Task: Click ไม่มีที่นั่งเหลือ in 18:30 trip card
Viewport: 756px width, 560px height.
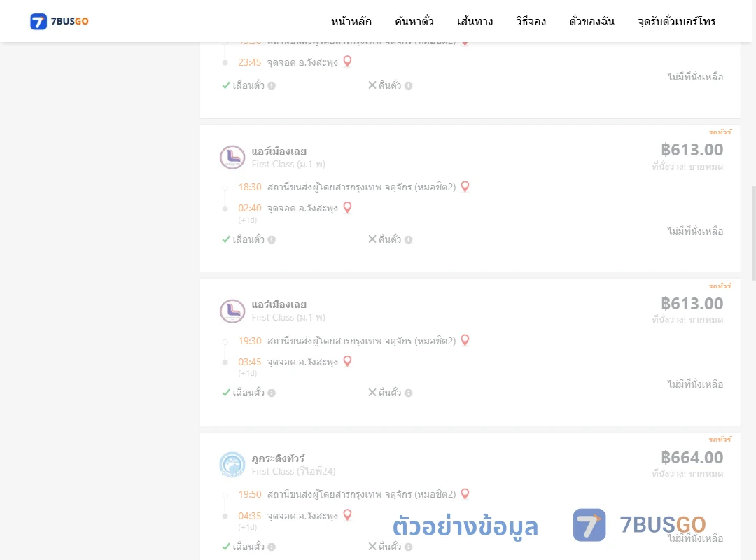Action: tap(695, 231)
